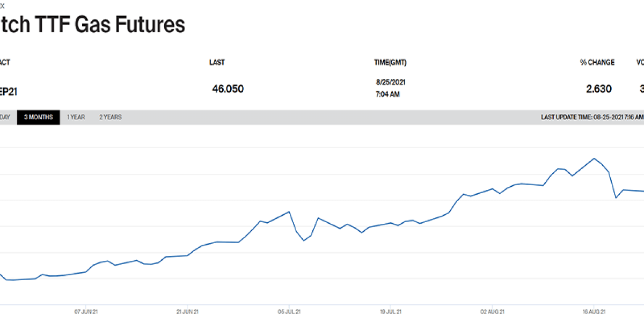Click the 19 JUL 21 axis label

(x=391, y=311)
